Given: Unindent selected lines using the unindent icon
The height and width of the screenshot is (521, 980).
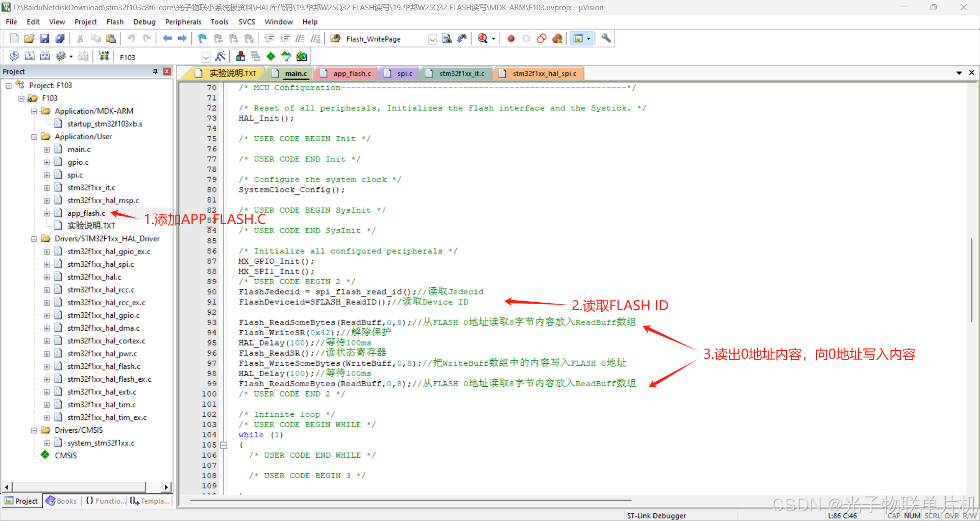Looking at the screenshot, I should (x=285, y=39).
